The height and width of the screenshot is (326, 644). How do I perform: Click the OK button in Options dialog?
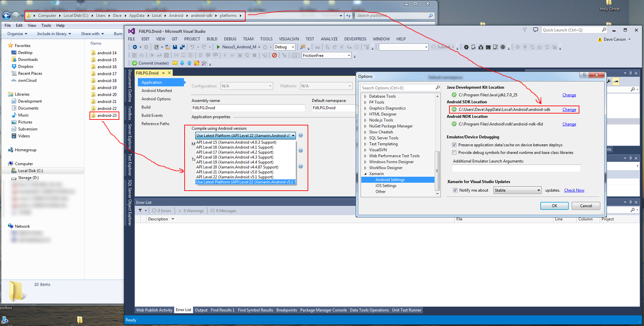554,206
